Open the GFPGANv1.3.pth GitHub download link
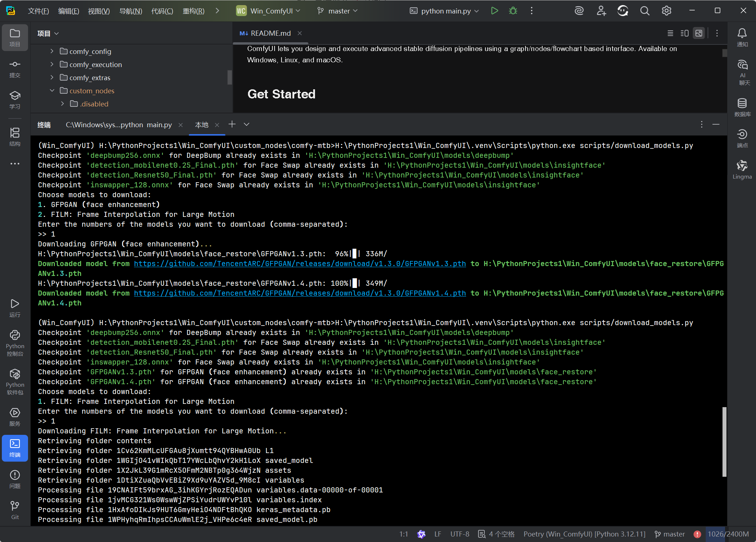 coord(300,264)
